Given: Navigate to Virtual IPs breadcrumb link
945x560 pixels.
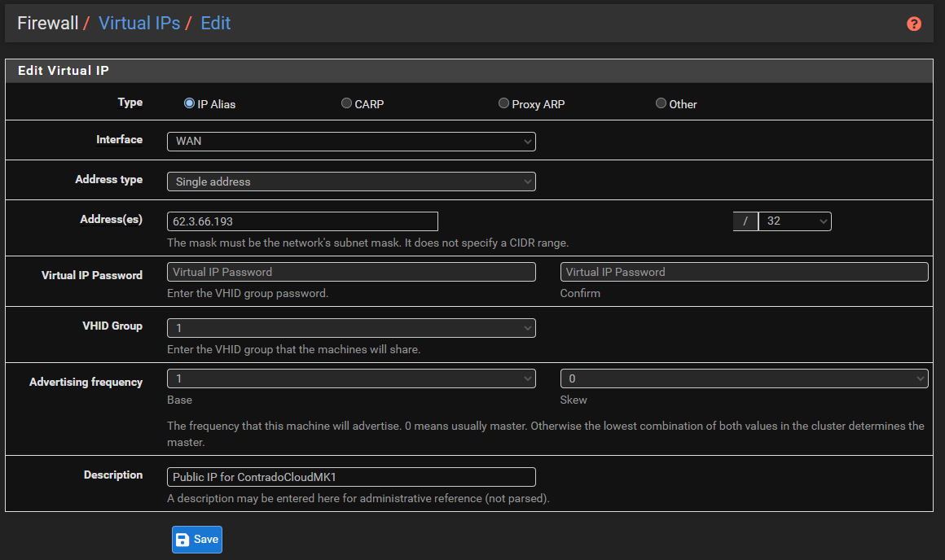Looking at the screenshot, I should pos(139,23).
